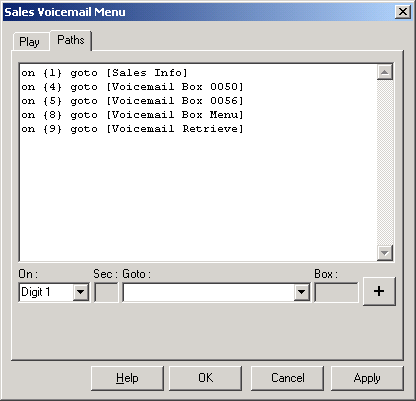Open the On Digit 1 dropdown arrow

pyautogui.click(x=81, y=292)
